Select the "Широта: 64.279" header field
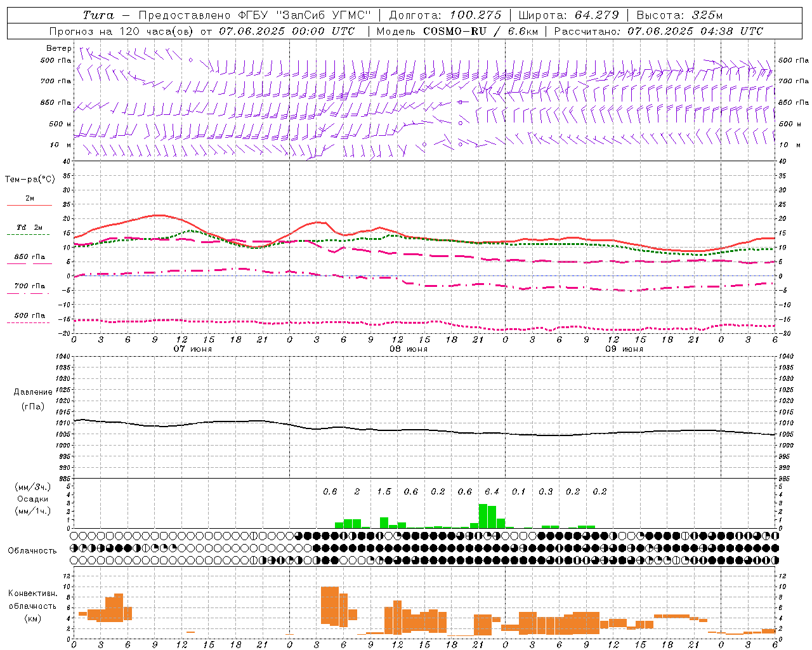812x650 pixels. 568,15
